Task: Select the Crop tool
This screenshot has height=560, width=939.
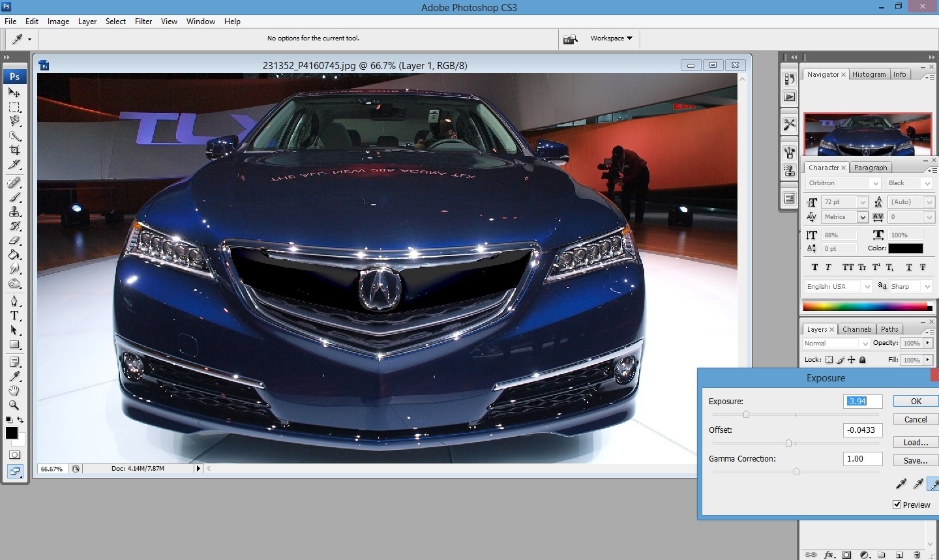Action: click(x=14, y=150)
